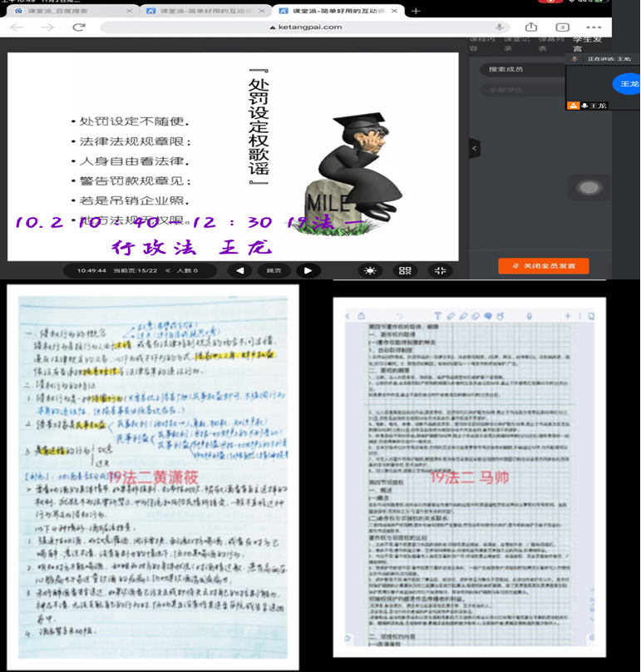The height and width of the screenshot is (672, 641).
Task: Click the 搜索成员 search field
Action: (x=523, y=69)
